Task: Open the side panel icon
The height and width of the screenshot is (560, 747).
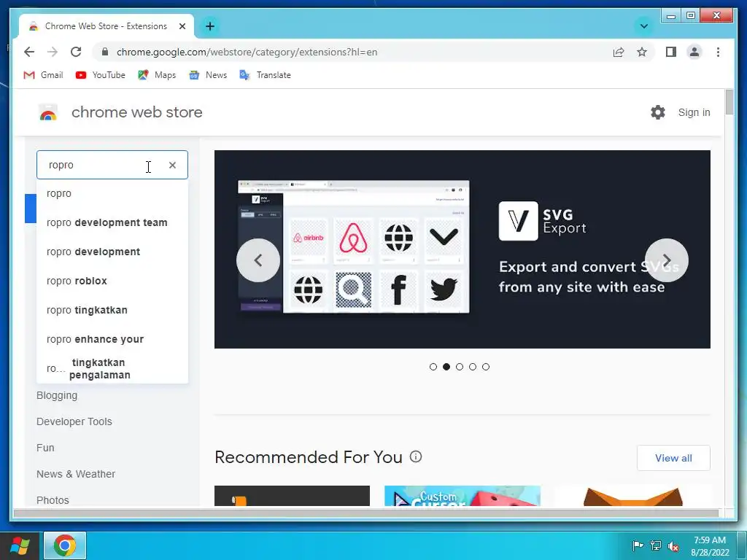Action: [x=671, y=52]
